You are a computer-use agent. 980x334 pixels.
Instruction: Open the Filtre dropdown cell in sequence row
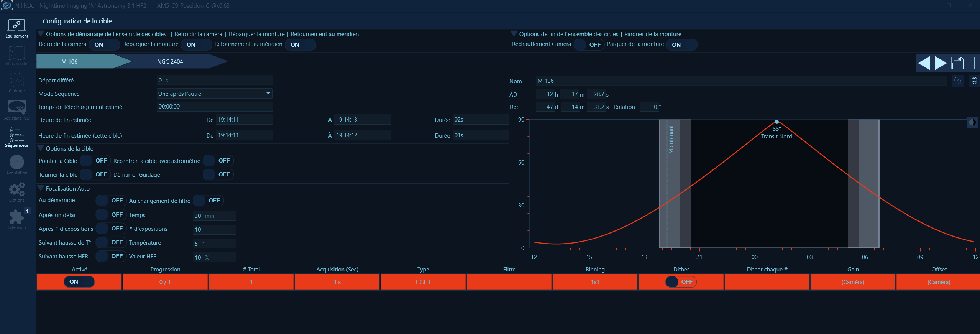(x=509, y=282)
